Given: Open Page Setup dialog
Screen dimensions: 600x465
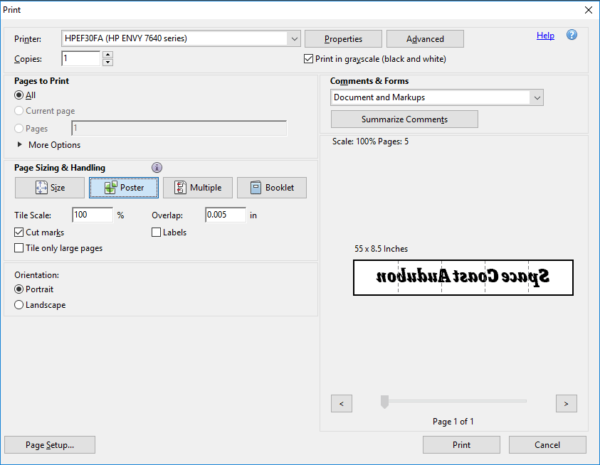Looking at the screenshot, I should (50, 445).
